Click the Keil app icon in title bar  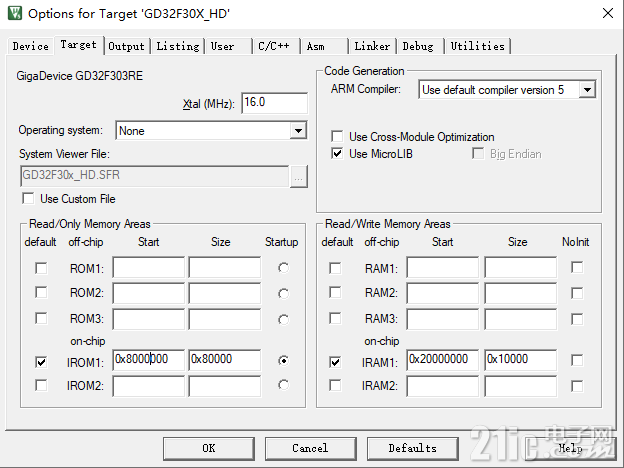(15, 13)
